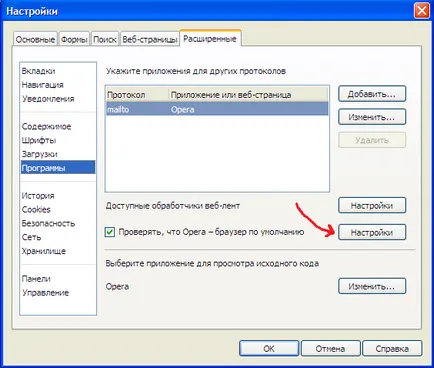Image resolution: width=434 pixels, height=368 pixels.
Task: Select Вкладки in the sidebar list
Action: tap(38, 71)
